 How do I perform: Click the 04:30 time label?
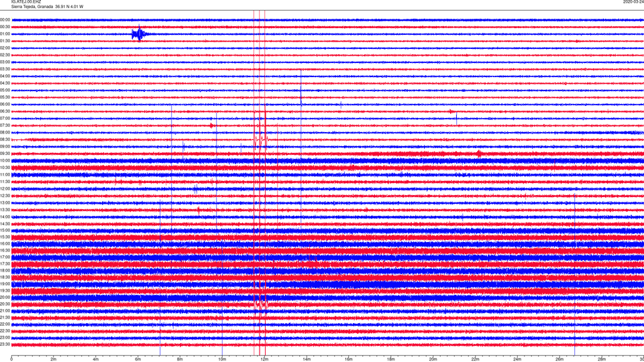pyautogui.click(x=5, y=83)
